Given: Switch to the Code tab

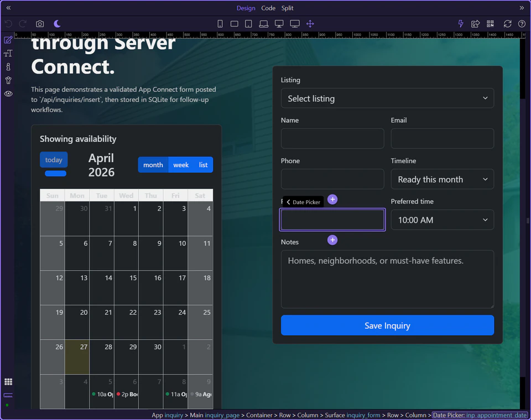Looking at the screenshot, I should (x=268, y=8).
